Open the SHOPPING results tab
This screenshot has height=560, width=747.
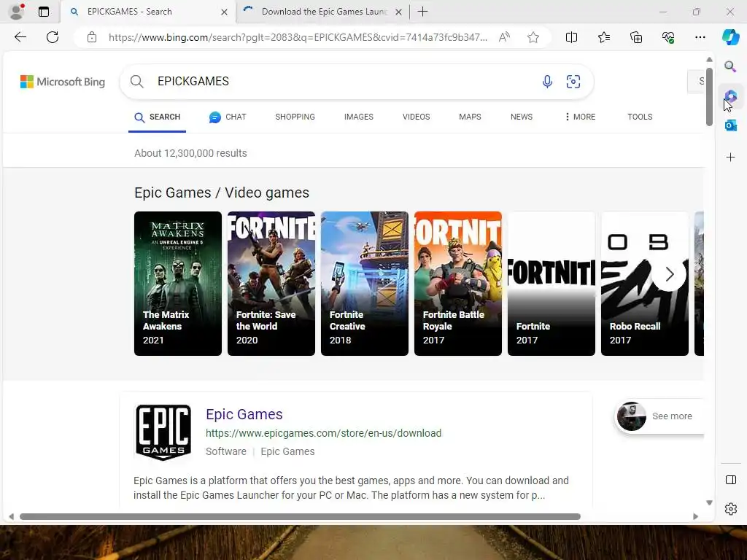pyautogui.click(x=295, y=117)
